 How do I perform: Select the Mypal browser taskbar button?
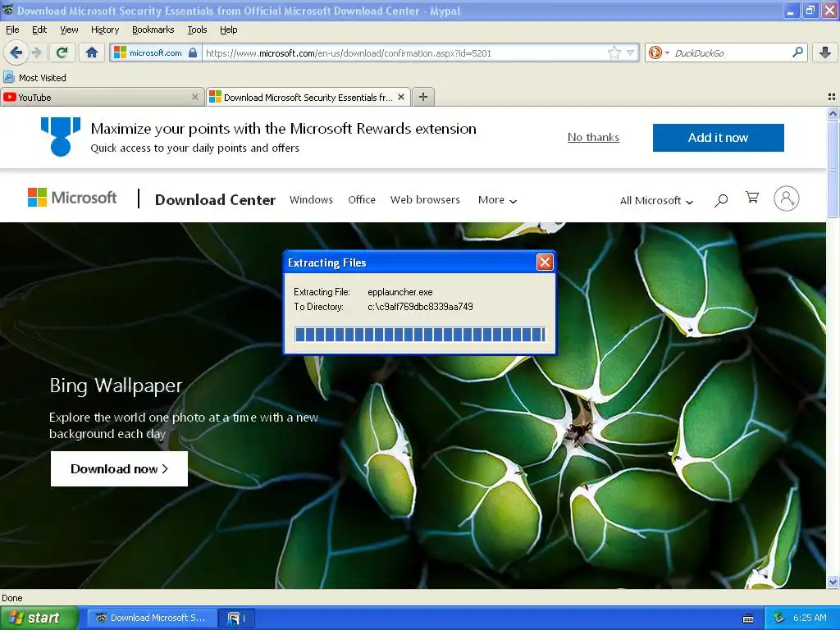tap(151, 618)
